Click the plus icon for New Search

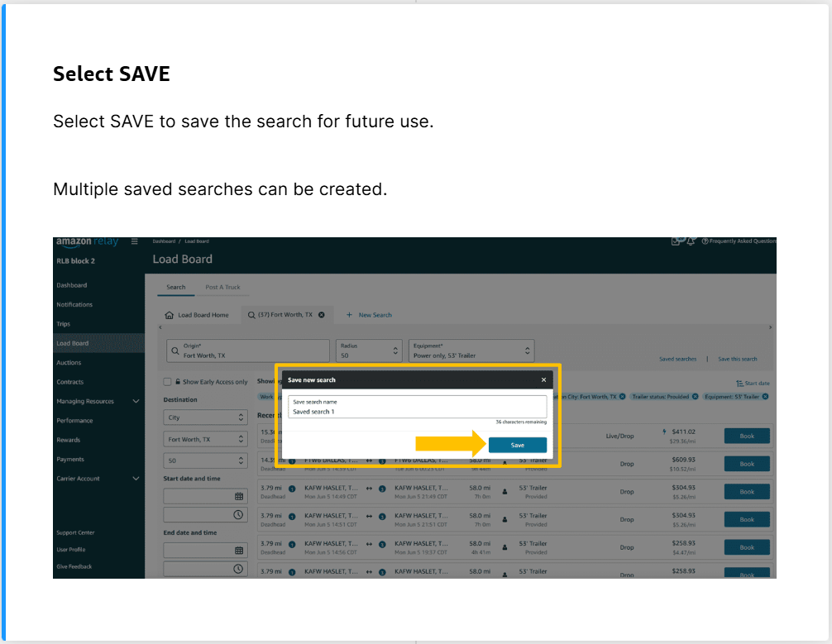click(349, 315)
